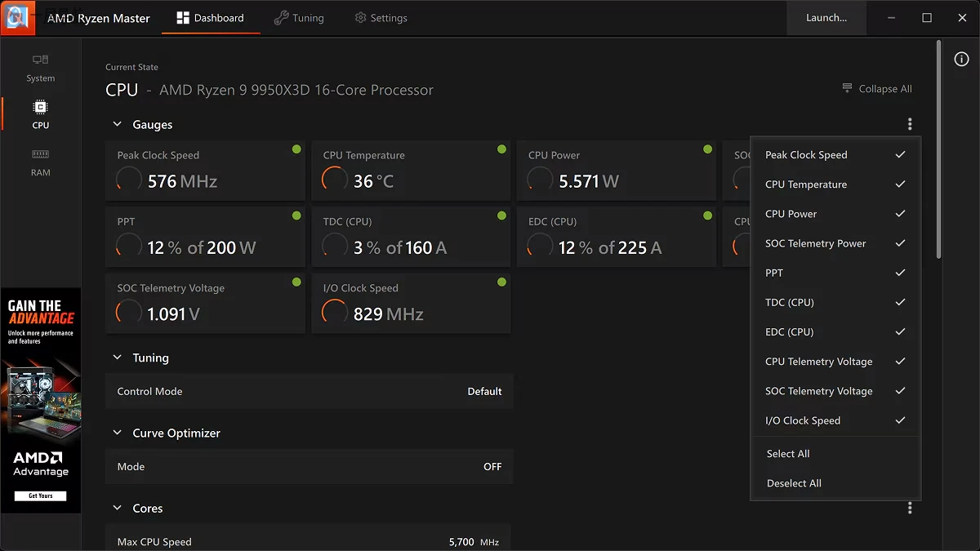Open the System panel in the sidebar
The height and width of the screenshot is (551, 980).
(x=40, y=69)
